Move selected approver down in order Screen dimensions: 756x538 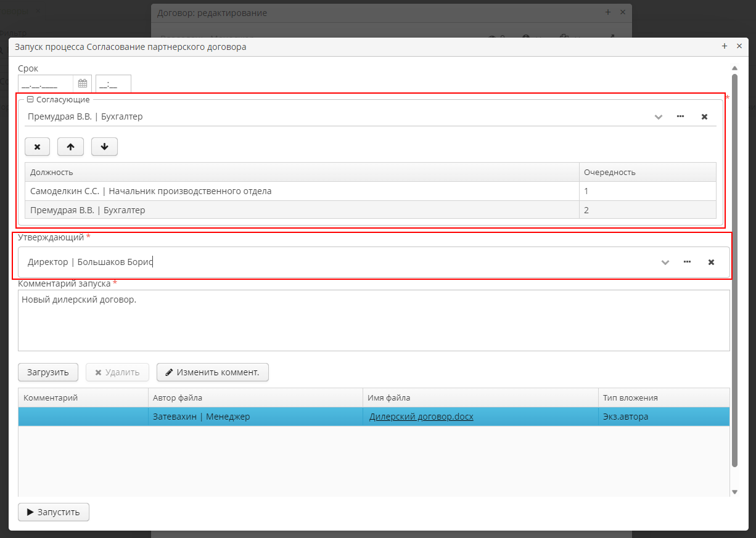pyautogui.click(x=104, y=147)
